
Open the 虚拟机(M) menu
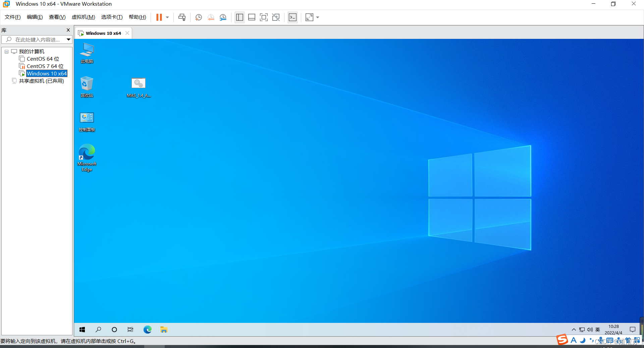(84, 17)
